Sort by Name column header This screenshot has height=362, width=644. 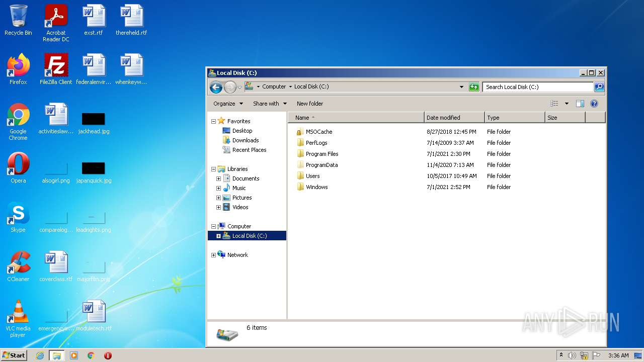pos(356,118)
